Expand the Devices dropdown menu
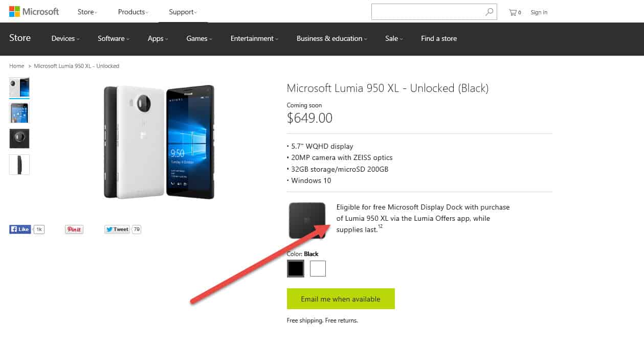The image size is (644, 346). click(x=65, y=39)
